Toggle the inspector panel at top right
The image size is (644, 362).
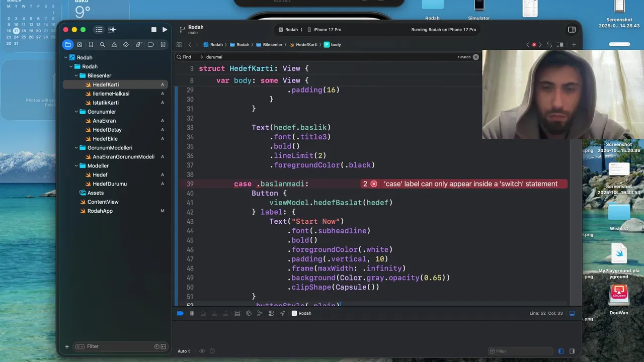(x=572, y=30)
